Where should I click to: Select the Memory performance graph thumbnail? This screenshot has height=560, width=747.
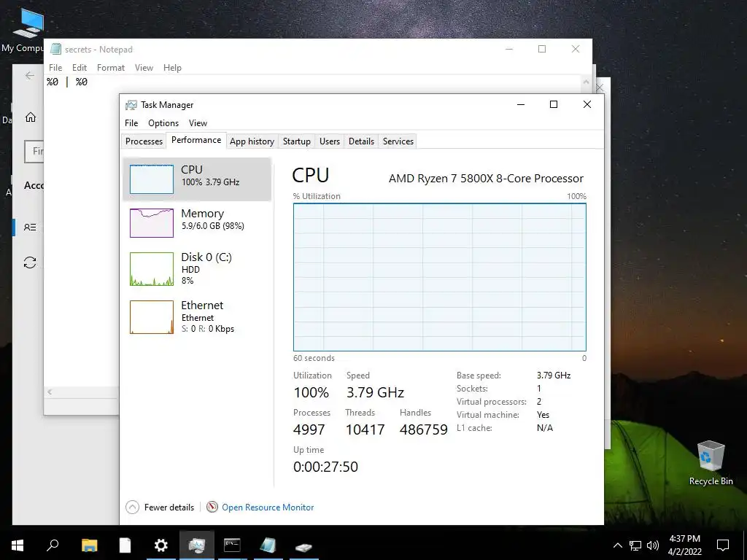152,223
